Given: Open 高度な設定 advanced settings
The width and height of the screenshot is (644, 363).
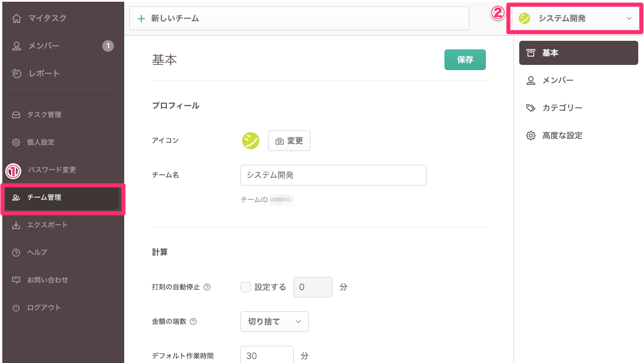Looking at the screenshot, I should coord(562,136).
